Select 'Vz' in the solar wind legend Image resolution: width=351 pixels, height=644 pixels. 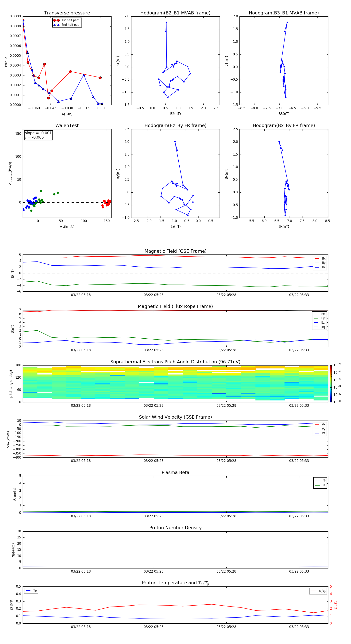pos(320,433)
